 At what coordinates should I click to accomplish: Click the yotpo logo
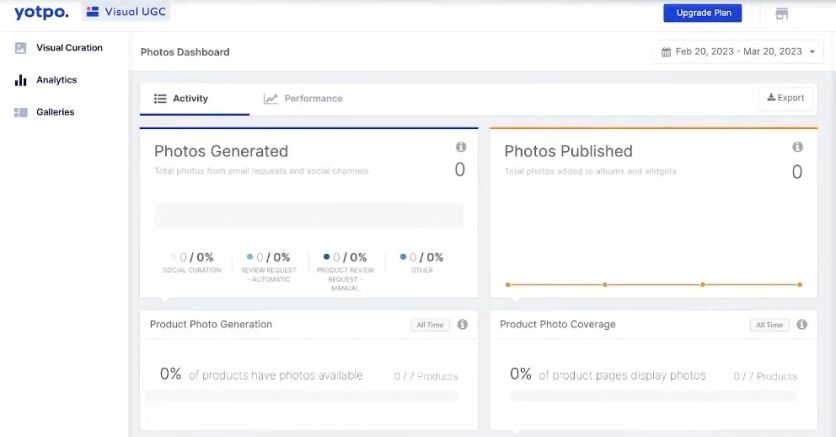click(41, 13)
